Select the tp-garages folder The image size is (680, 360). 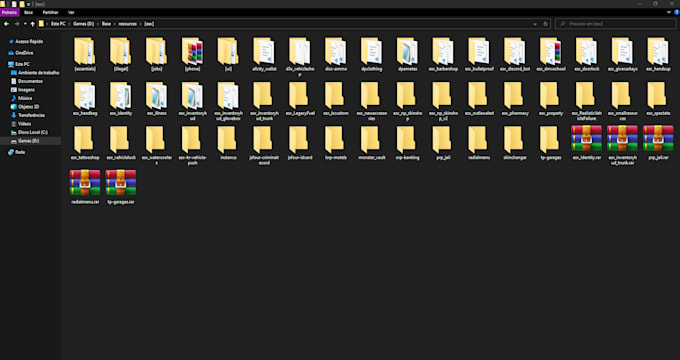click(x=551, y=143)
